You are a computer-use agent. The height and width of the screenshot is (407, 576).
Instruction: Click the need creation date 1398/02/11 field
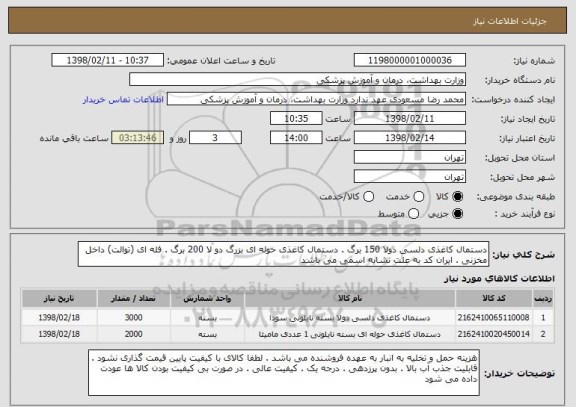(410, 119)
